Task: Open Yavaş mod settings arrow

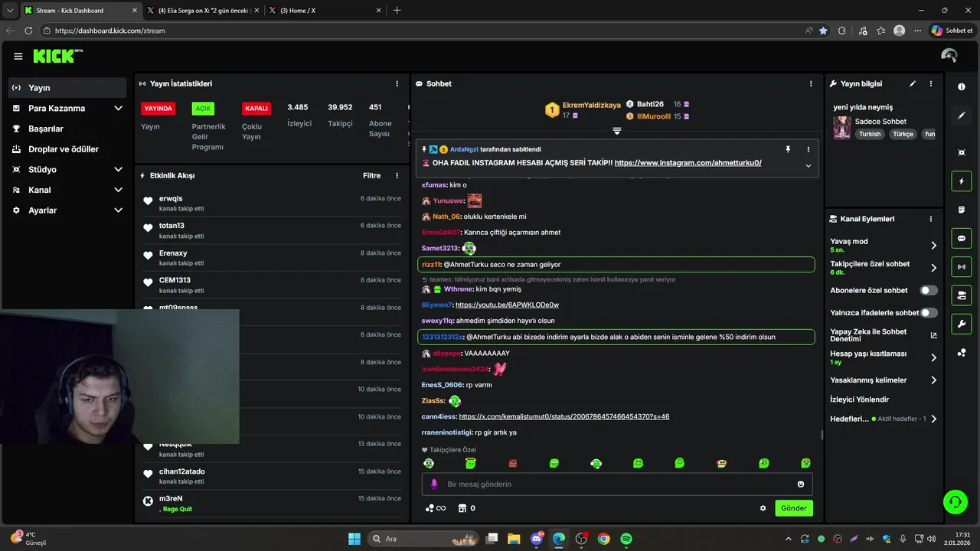Action: [x=933, y=246]
